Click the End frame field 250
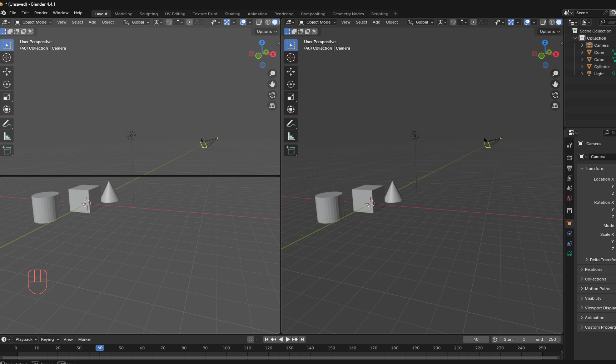The width and height of the screenshot is (616, 364). (x=546, y=339)
